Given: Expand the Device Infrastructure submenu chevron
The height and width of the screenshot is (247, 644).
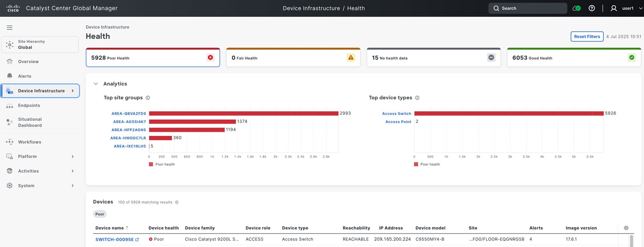Looking at the screenshot, I should point(73,91).
